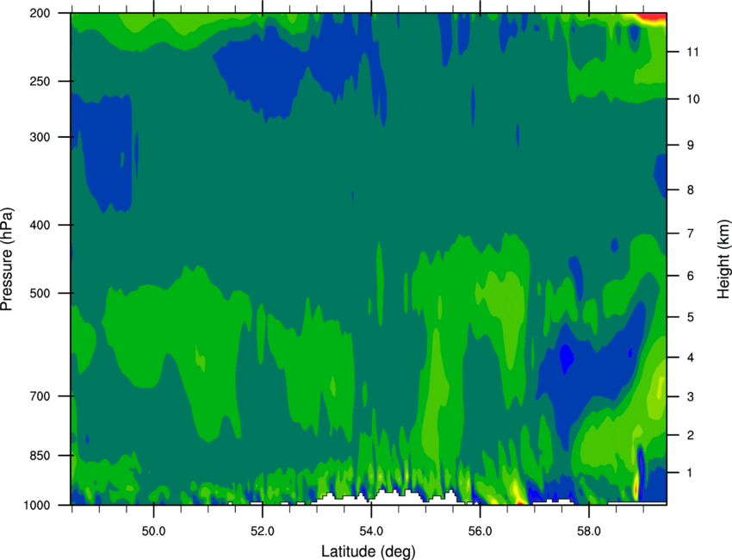Click the 8 km height label
The height and width of the screenshot is (560, 732).
click(x=691, y=190)
